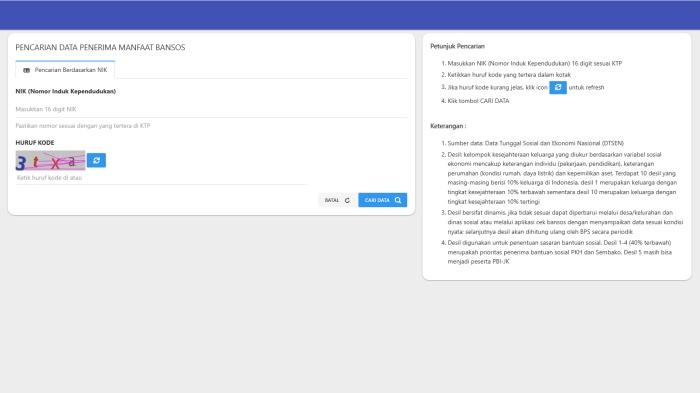Click the captcha image 3txa
Image resolution: width=700 pixels, height=393 pixels.
(x=50, y=160)
